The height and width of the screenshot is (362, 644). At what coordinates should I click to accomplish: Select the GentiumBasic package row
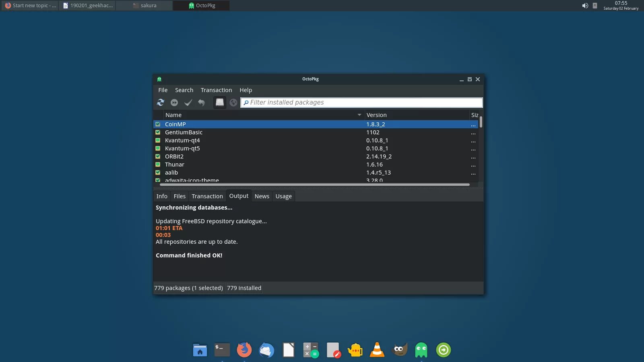[x=316, y=132]
